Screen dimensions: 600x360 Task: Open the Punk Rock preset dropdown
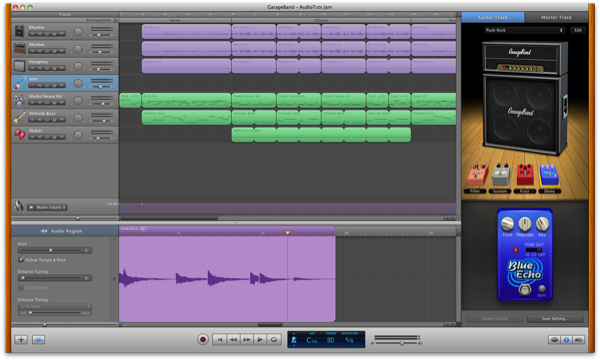click(x=525, y=30)
